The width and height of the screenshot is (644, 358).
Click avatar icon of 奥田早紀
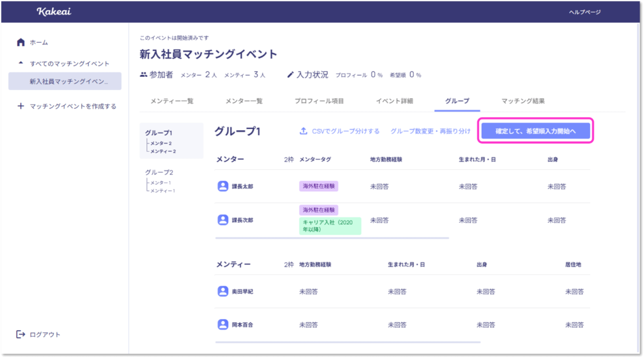coord(223,291)
